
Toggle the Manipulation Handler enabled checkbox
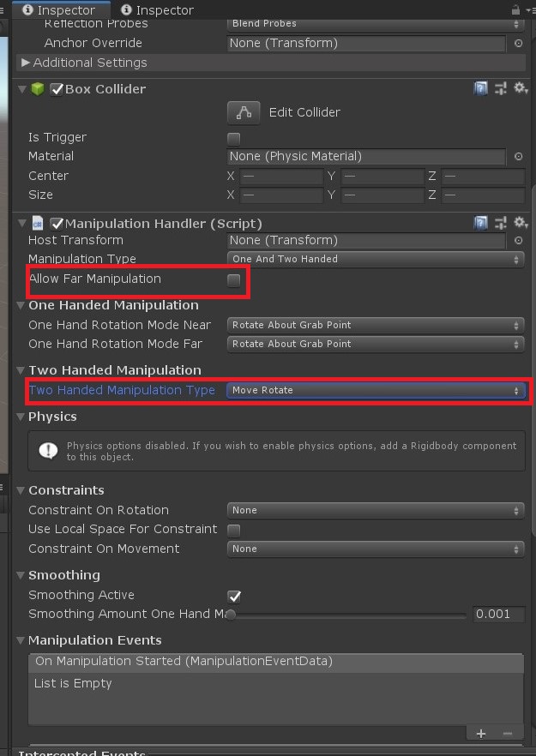(x=57, y=224)
